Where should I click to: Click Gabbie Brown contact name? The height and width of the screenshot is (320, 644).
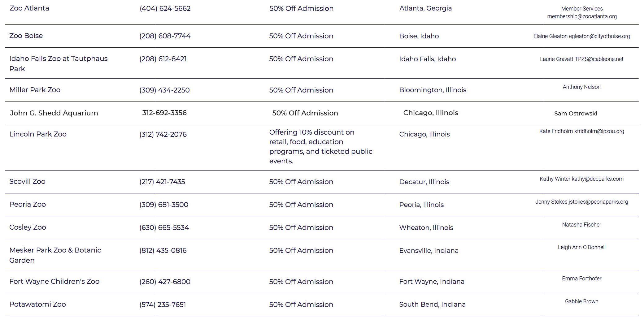(x=582, y=301)
